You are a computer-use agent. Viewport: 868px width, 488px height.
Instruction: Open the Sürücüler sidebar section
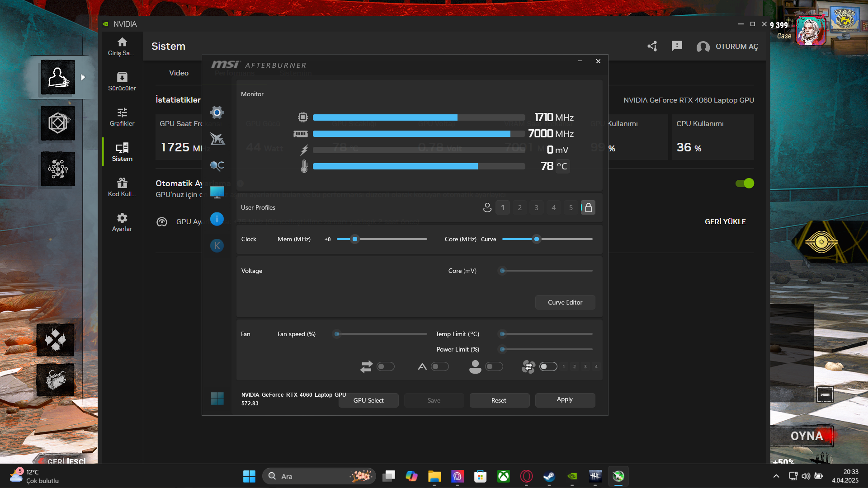[x=122, y=81]
